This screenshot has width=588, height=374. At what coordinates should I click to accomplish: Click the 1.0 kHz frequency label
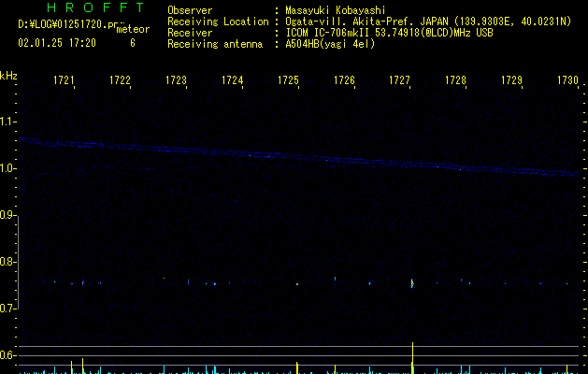(7, 168)
